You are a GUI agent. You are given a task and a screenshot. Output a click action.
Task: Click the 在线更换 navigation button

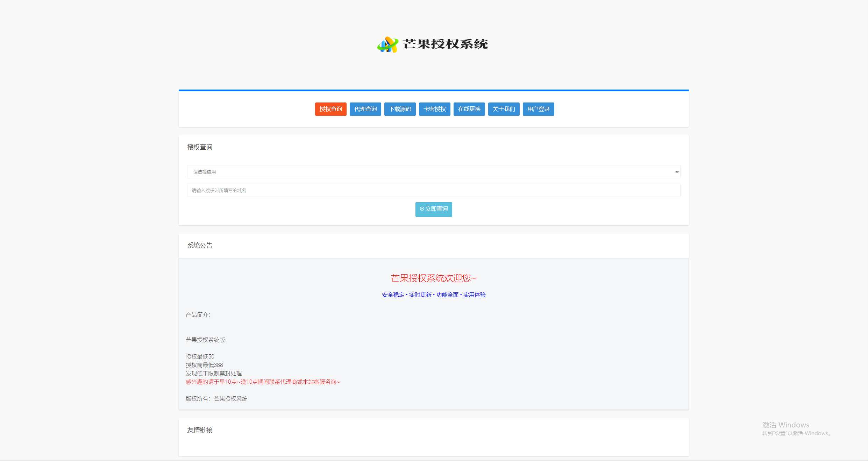pyautogui.click(x=469, y=109)
